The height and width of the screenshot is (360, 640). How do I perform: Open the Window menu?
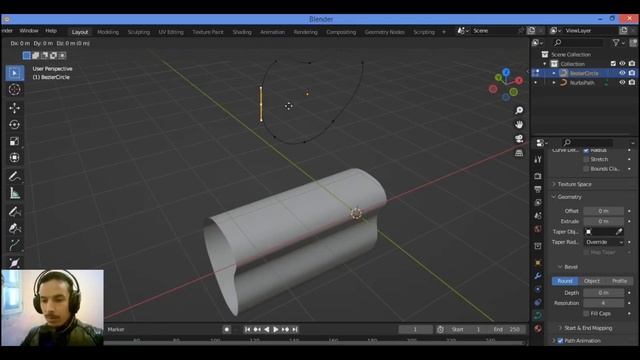(29, 31)
